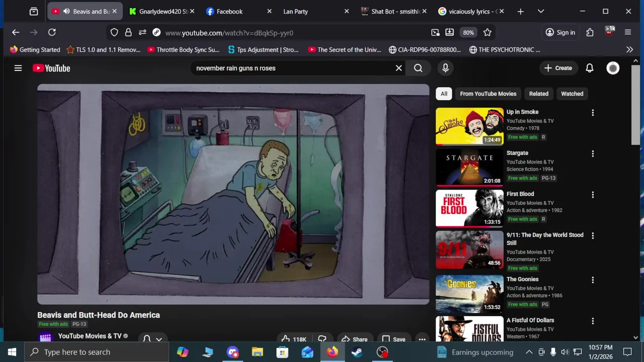This screenshot has height=362, width=644.
Task: Open a new browser tab
Action: click(x=520, y=11)
